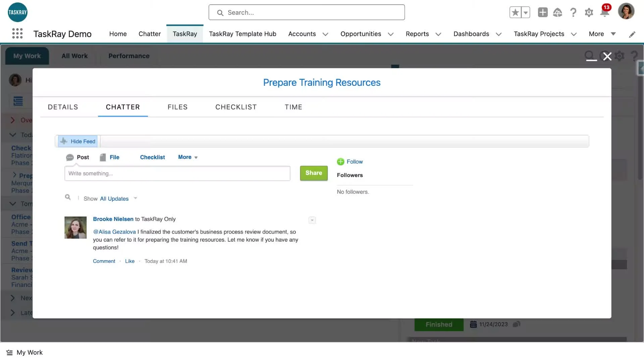
Task: Click the feed search magnifier icon
Action: (68, 197)
